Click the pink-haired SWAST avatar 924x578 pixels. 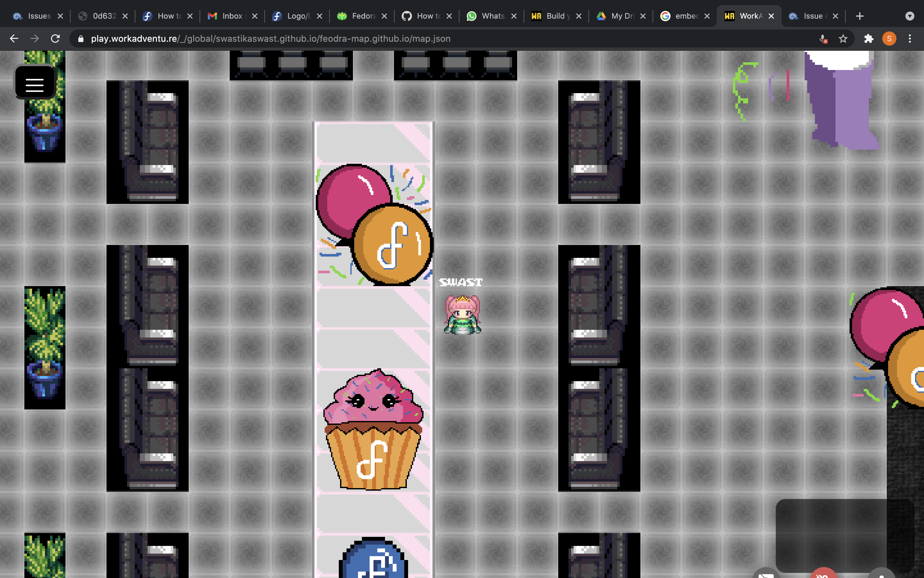(462, 315)
